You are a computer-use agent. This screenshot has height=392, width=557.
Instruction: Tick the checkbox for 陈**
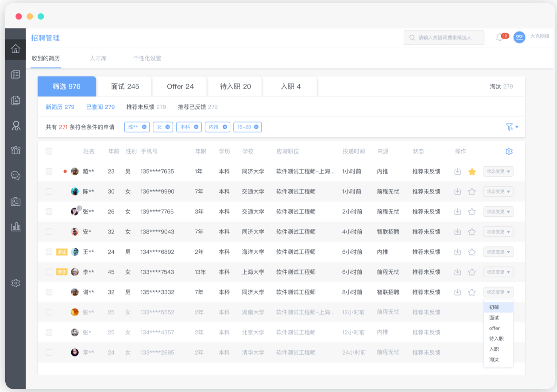point(49,191)
